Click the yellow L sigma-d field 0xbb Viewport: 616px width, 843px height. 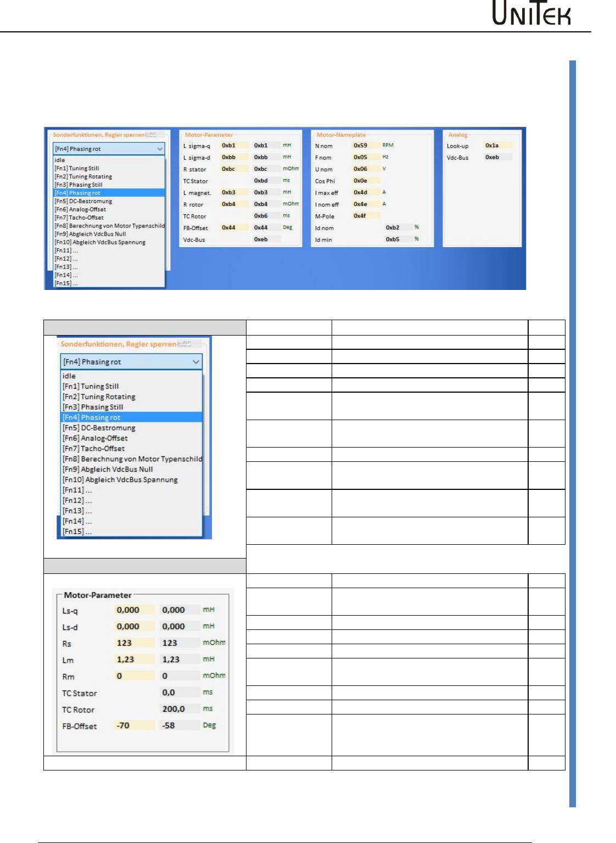click(234, 157)
